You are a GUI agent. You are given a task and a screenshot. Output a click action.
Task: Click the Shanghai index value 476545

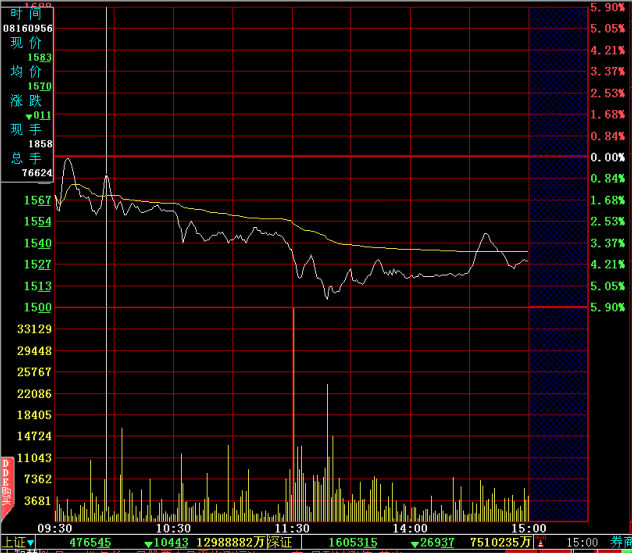(x=89, y=543)
